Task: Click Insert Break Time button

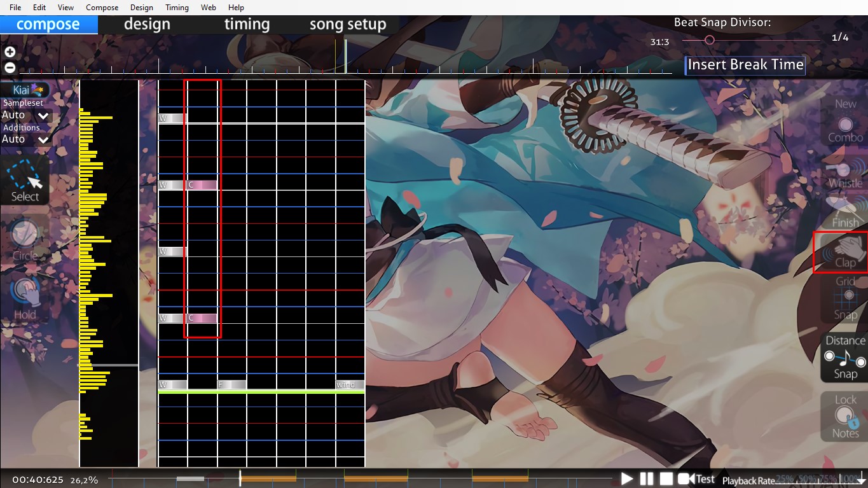Action: [x=745, y=65]
